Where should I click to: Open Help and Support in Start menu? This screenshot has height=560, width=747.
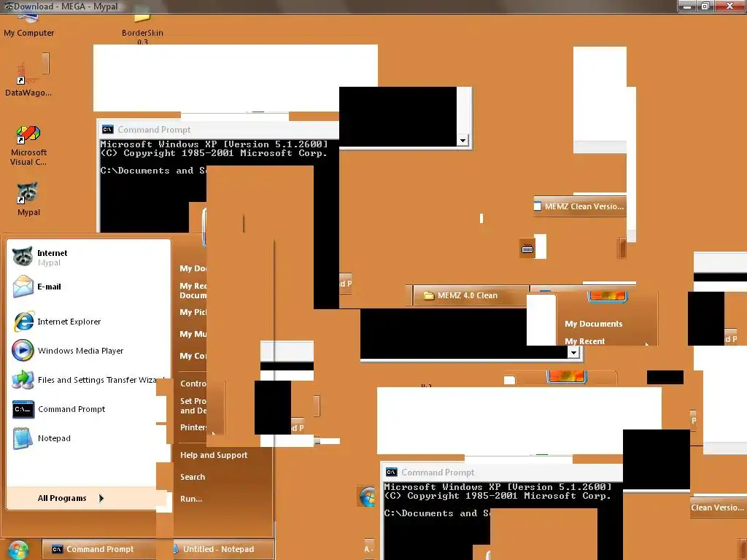click(x=214, y=455)
